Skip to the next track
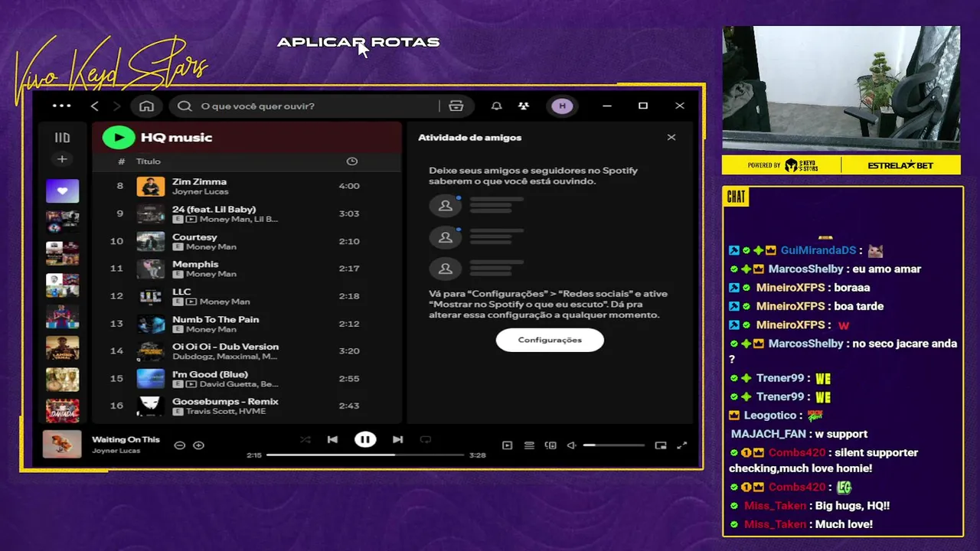The width and height of the screenshot is (980, 551). (x=397, y=439)
